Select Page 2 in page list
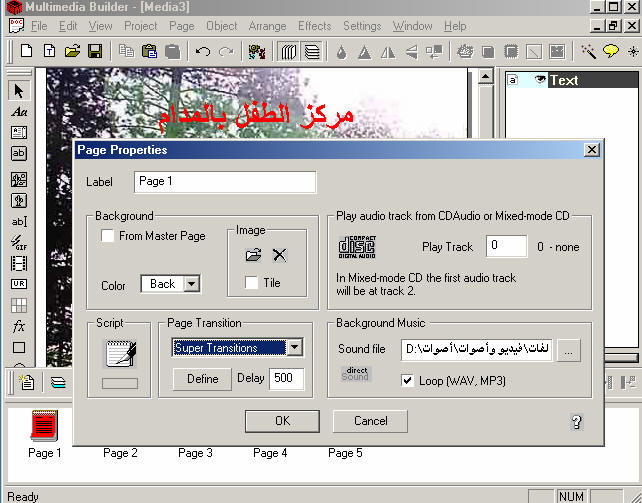Image resolution: width=642 pixels, height=503 pixels. point(120,453)
